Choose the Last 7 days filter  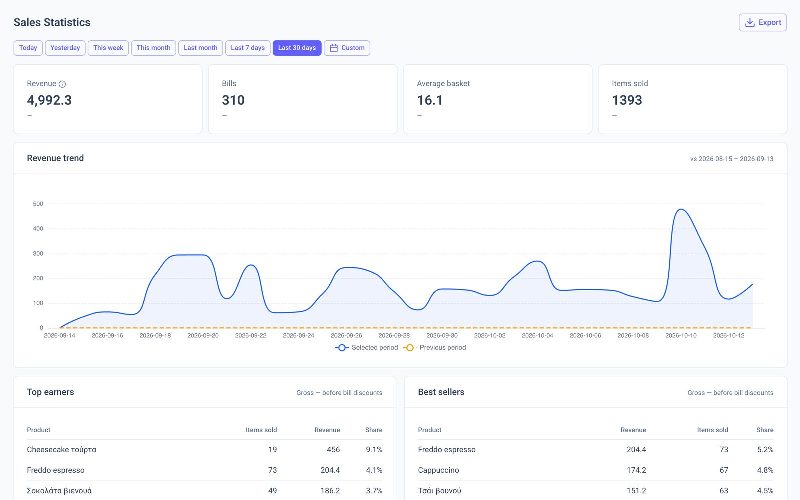247,47
